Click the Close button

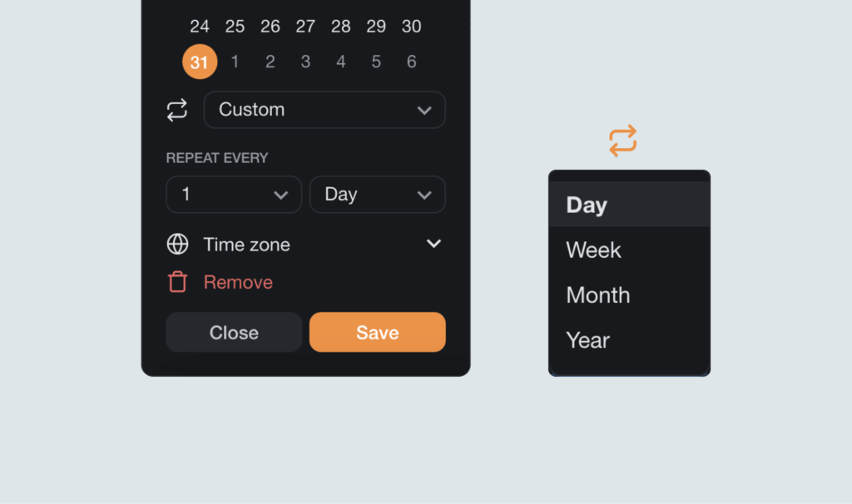(x=233, y=332)
